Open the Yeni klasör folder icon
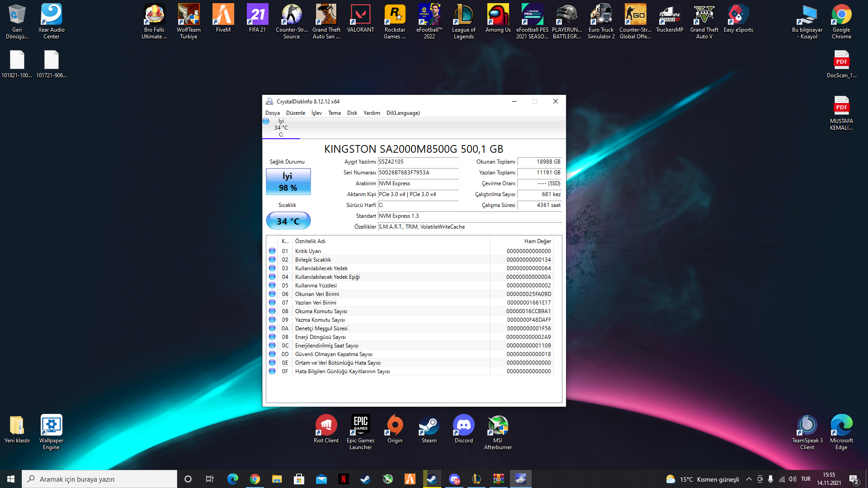The image size is (868, 488). click(x=17, y=429)
